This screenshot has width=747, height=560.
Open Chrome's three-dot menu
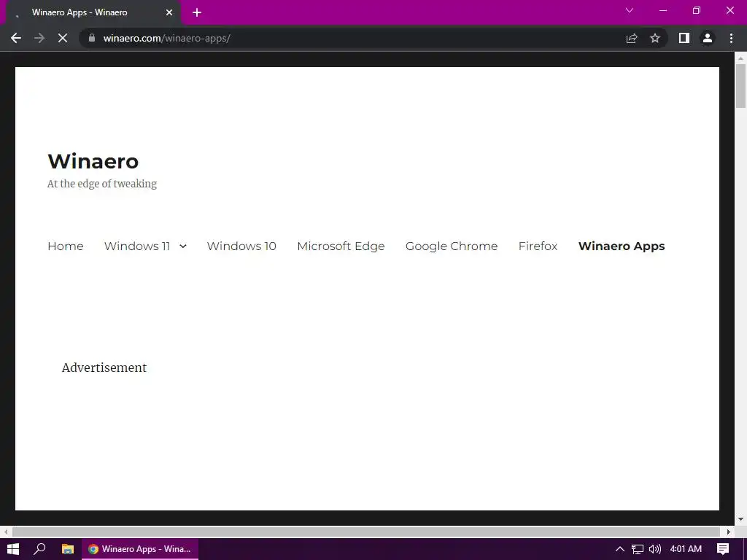tap(731, 38)
